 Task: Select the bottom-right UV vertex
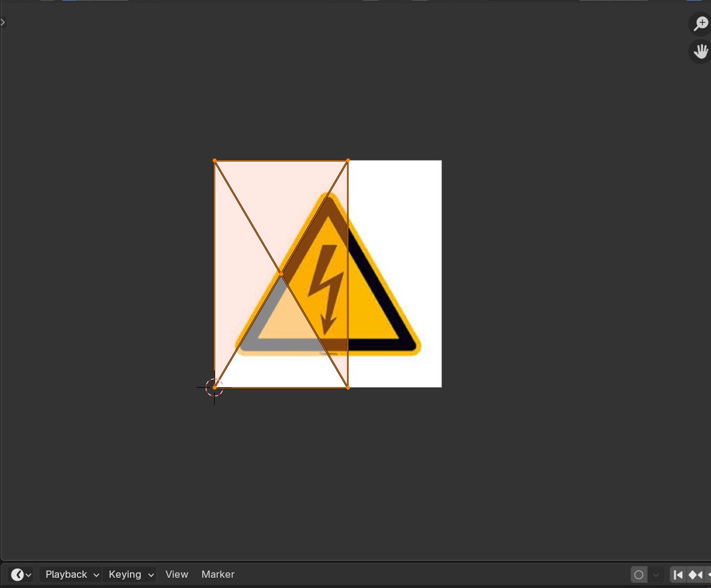pos(348,388)
